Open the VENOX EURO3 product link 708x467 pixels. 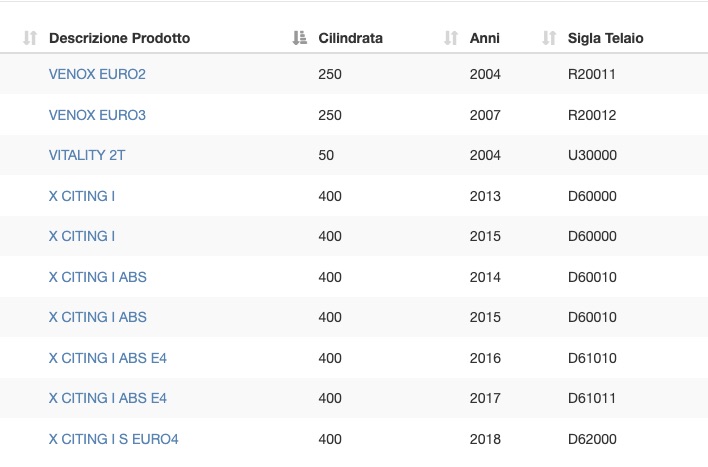click(x=97, y=115)
